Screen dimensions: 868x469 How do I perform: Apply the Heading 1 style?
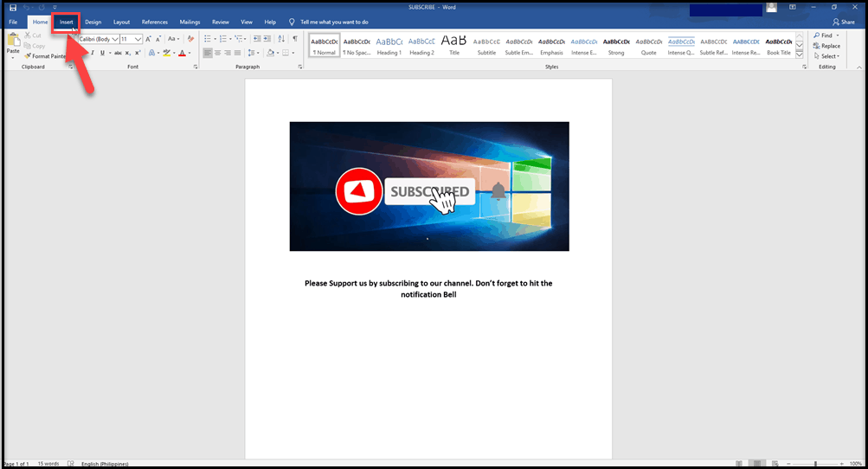389,45
